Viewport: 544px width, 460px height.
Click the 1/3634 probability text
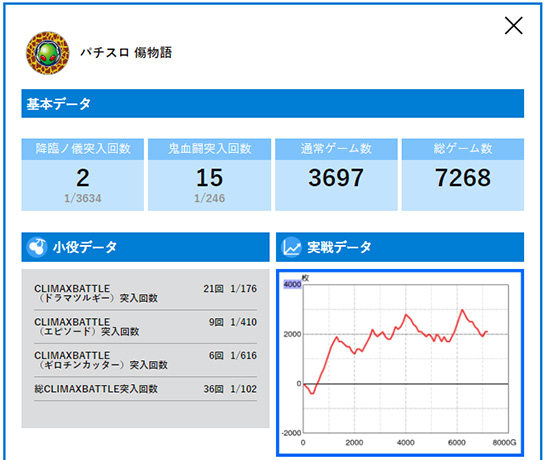[83, 198]
